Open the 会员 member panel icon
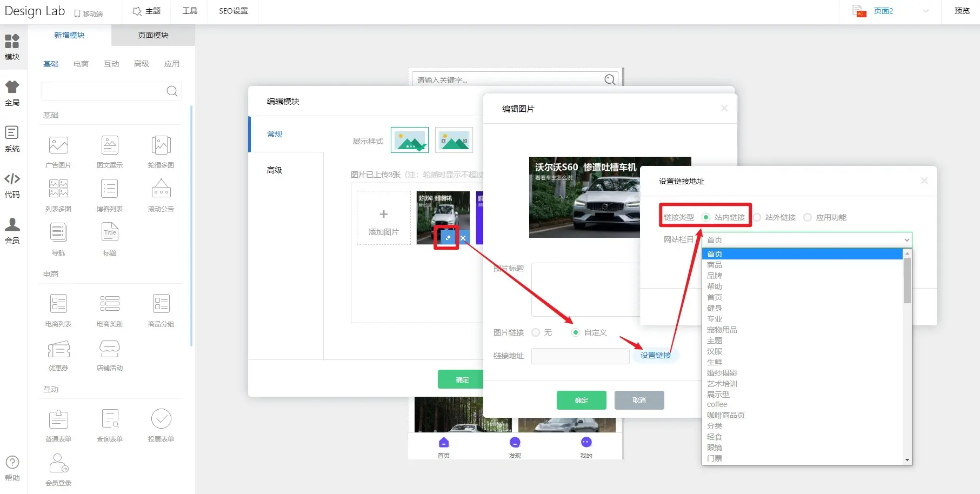The height and width of the screenshot is (494, 980). [x=12, y=225]
